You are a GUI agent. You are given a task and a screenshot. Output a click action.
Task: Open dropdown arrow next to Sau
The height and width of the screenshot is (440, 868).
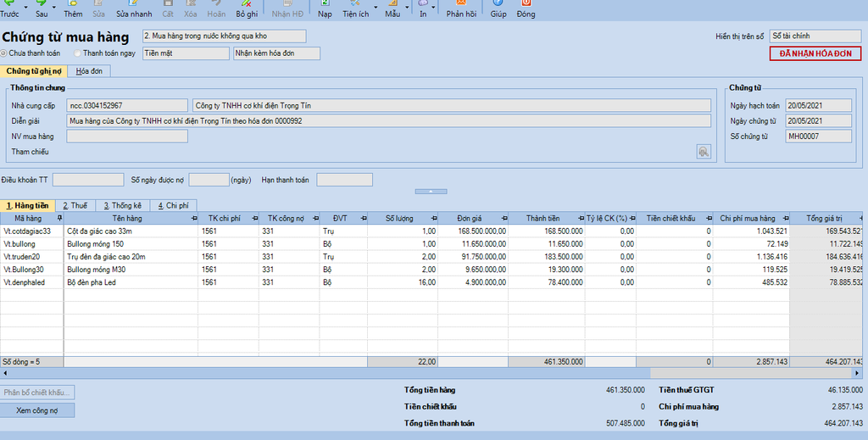(x=53, y=8)
